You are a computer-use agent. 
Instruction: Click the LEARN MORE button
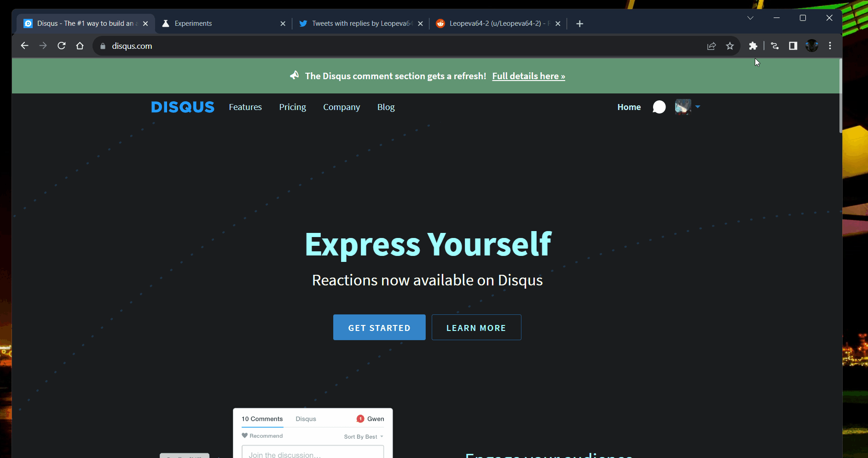(476, 327)
